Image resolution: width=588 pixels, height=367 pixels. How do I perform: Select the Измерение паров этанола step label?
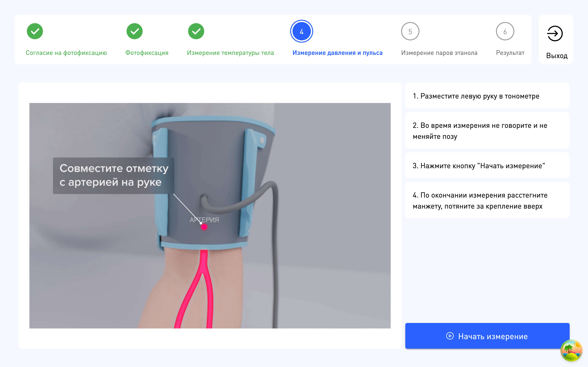pyautogui.click(x=439, y=53)
